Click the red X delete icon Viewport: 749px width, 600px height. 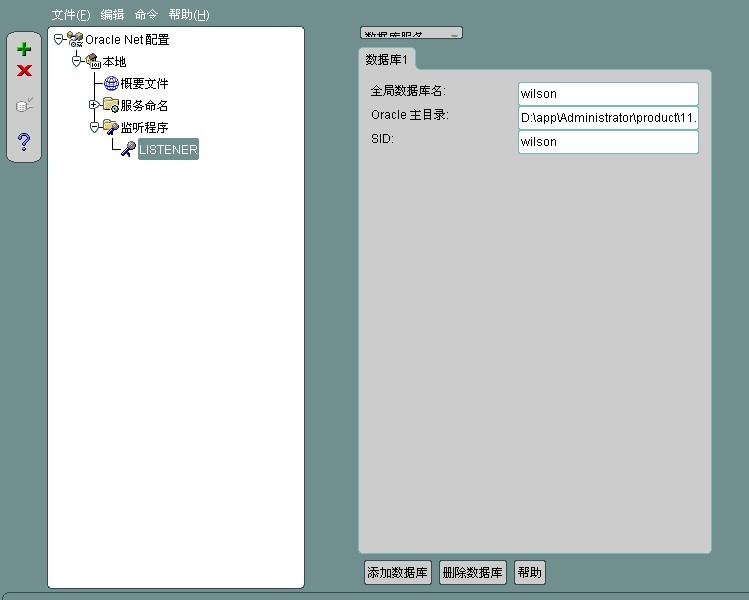click(24, 70)
